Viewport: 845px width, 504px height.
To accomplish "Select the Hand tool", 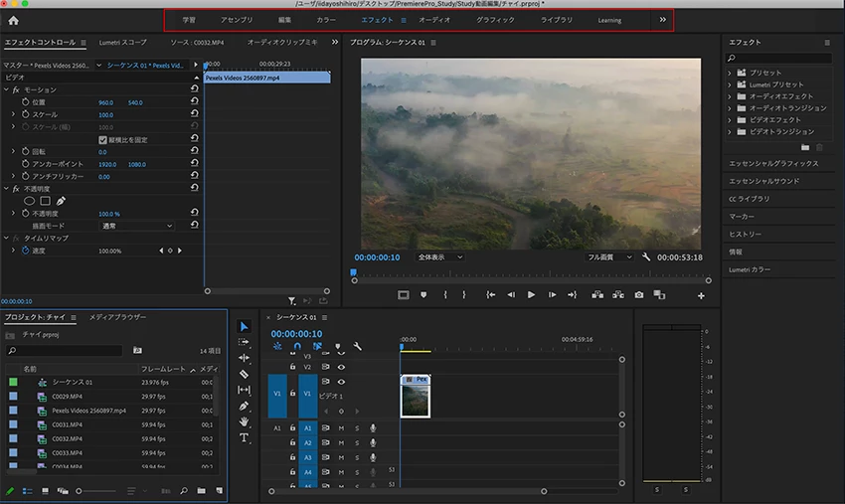I will [245, 421].
